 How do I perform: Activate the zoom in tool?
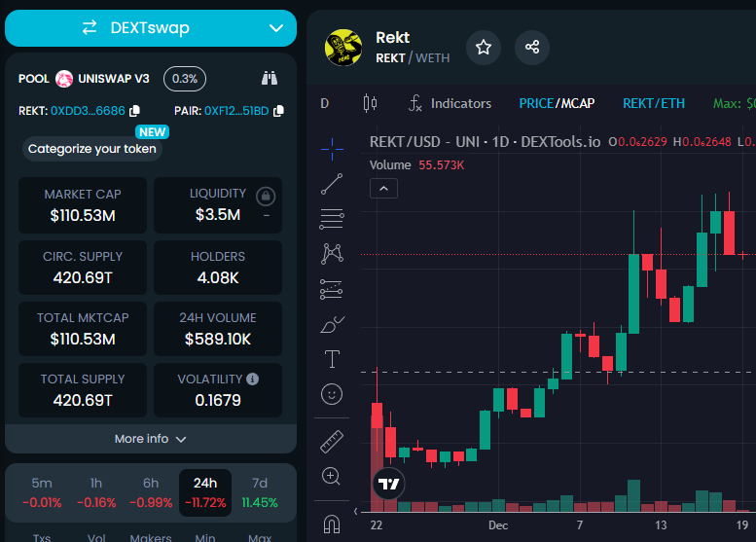[332, 477]
